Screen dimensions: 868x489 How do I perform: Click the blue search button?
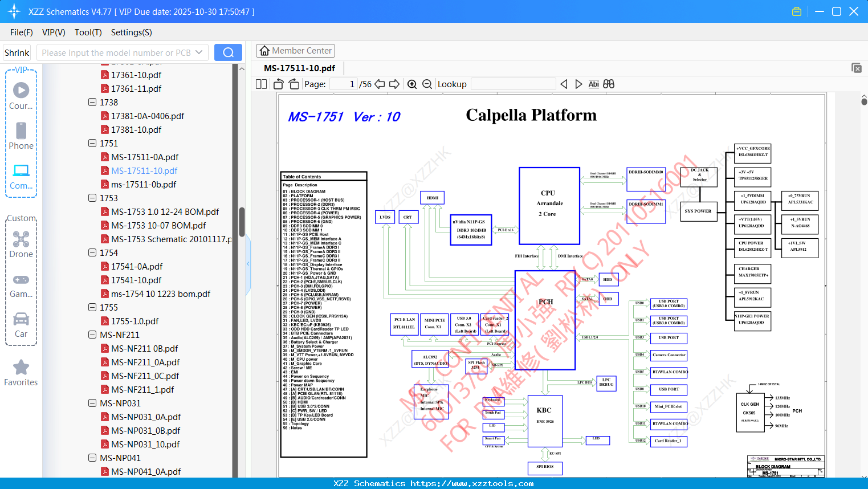click(x=228, y=52)
